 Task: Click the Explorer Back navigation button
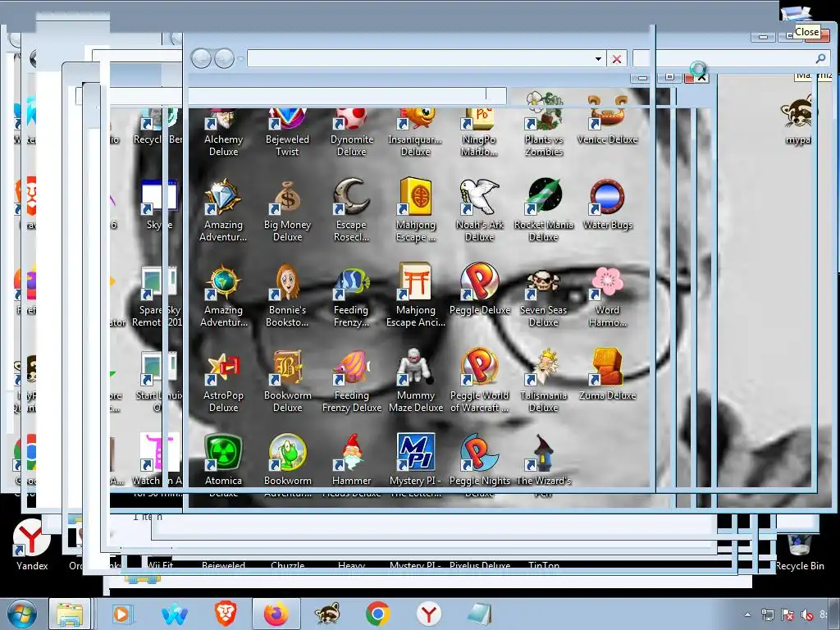pyautogui.click(x=202, y=58)
